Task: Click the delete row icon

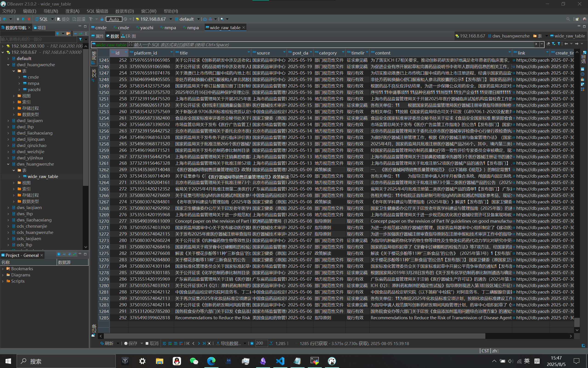Action: coord(181,343)
